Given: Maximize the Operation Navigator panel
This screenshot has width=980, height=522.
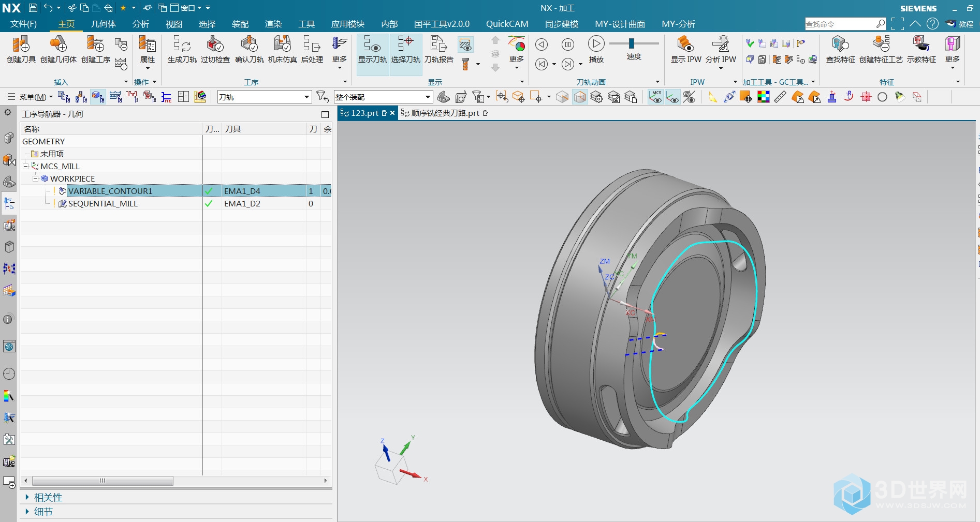Looking at the screenshot, I should 325,114.
